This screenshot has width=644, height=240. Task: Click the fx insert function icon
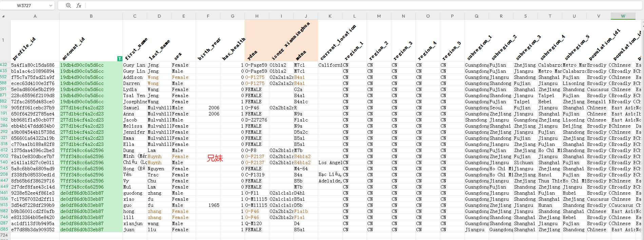coord(79,5)
